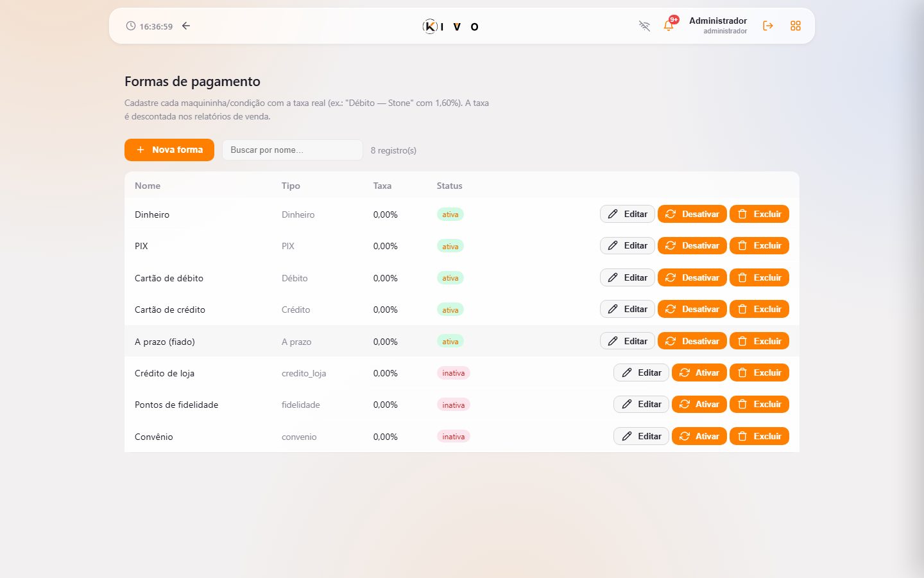
Task: Click the 8 registro(s) count label
Action: 393,150
